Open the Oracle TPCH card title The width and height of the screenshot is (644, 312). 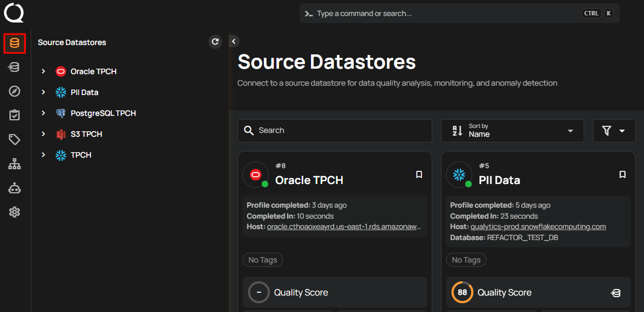pos(309,180)
